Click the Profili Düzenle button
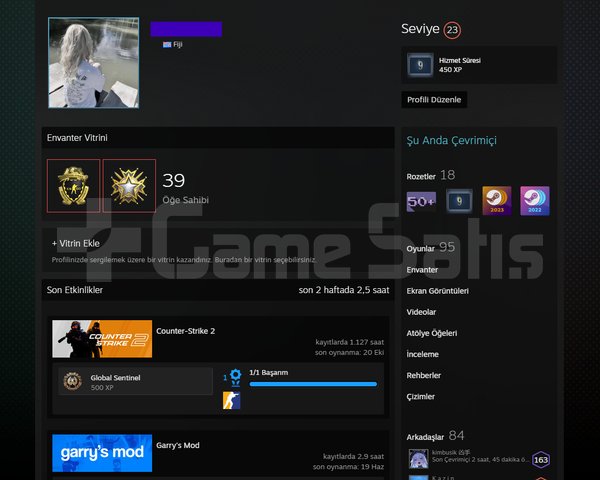The image size is (600, 480). [x=434, y=100]
